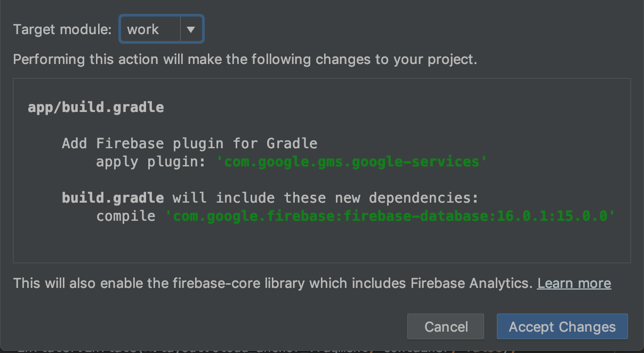This screenshot has height=353, width=644.
Task: Click 'Add Firebase plugin for Gradle' line
Action: 189,143
